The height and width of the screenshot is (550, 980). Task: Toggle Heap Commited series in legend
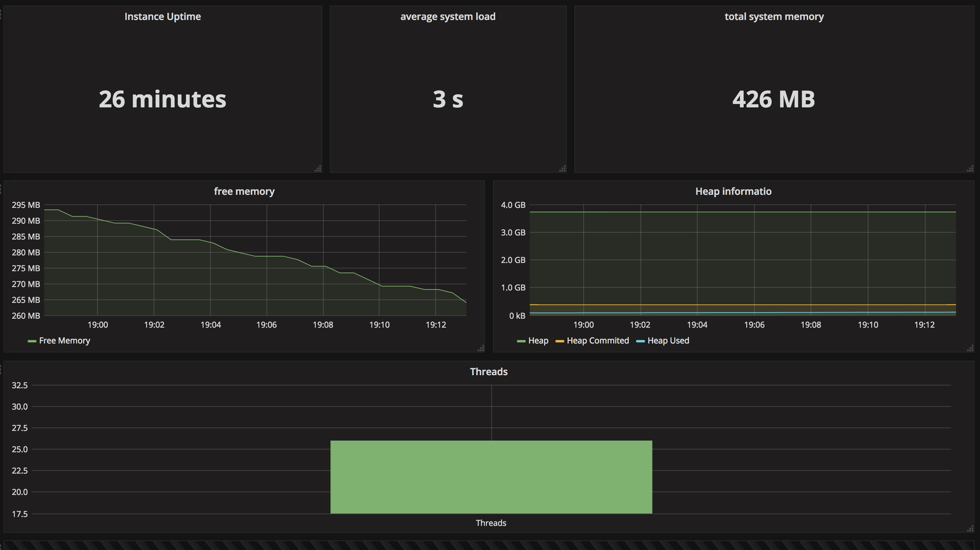click(598, 340)
